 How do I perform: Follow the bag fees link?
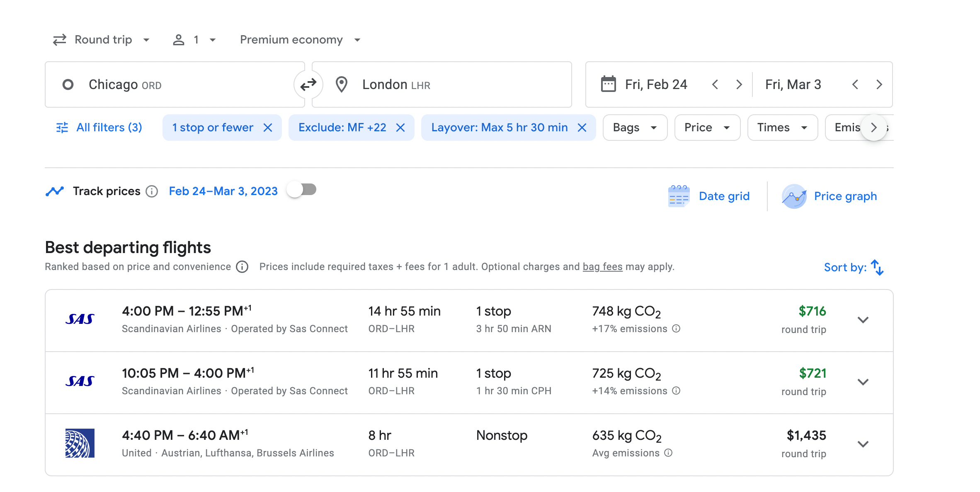click(602, 267)
